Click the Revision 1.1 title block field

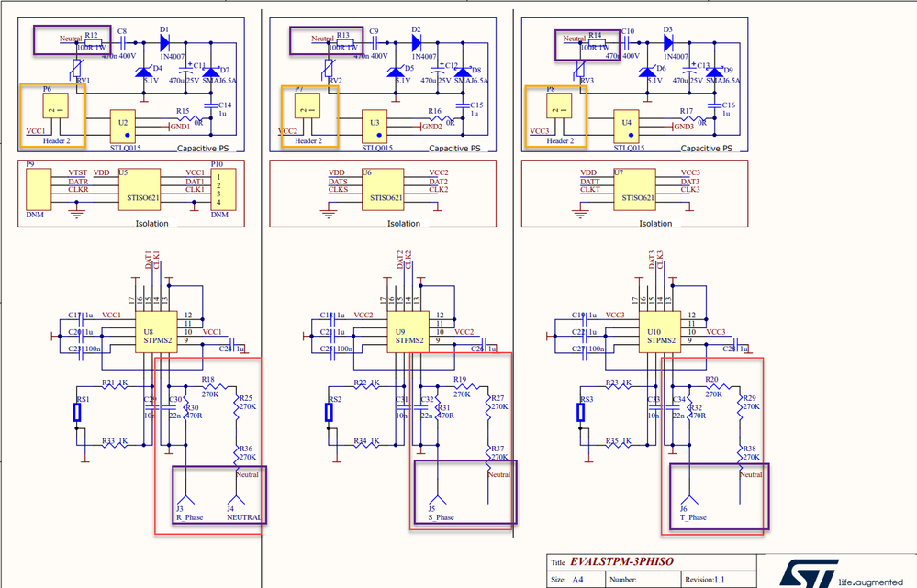719,580
